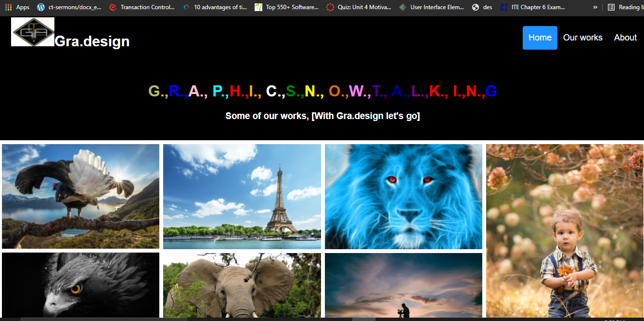644x321 pixels.
Task: Open the des bookmark with globe icon
Action: click(482, 7)
